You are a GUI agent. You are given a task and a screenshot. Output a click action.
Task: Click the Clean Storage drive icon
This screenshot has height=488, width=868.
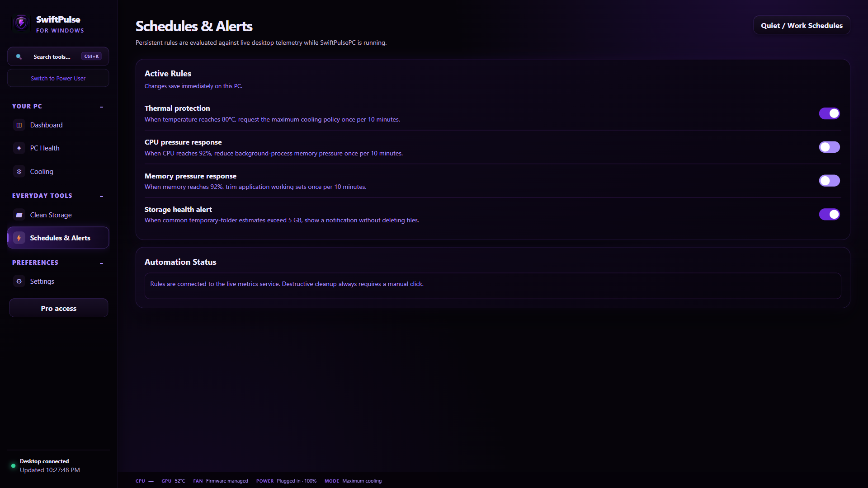pyautogui.click(x=19, y=215)
